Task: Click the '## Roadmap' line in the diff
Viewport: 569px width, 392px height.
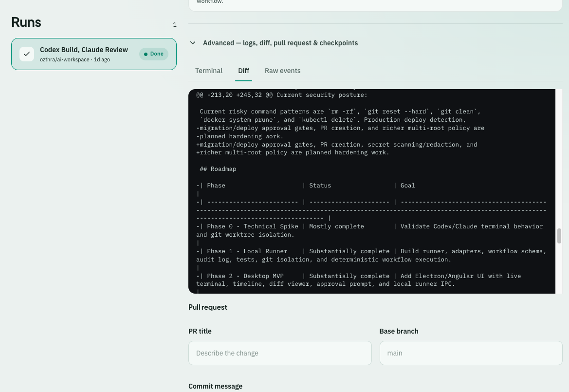Action: pyautogui.click(x=218, y=169)
